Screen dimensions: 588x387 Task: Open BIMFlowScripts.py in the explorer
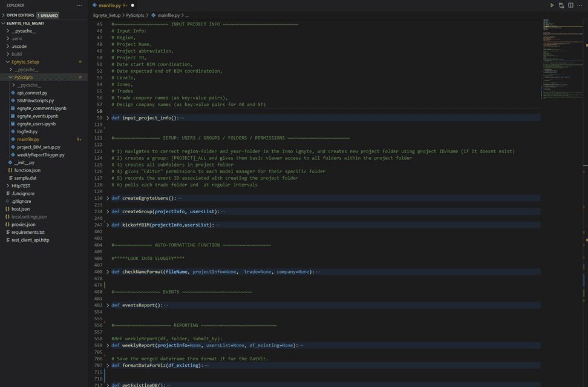coord(35,101)
